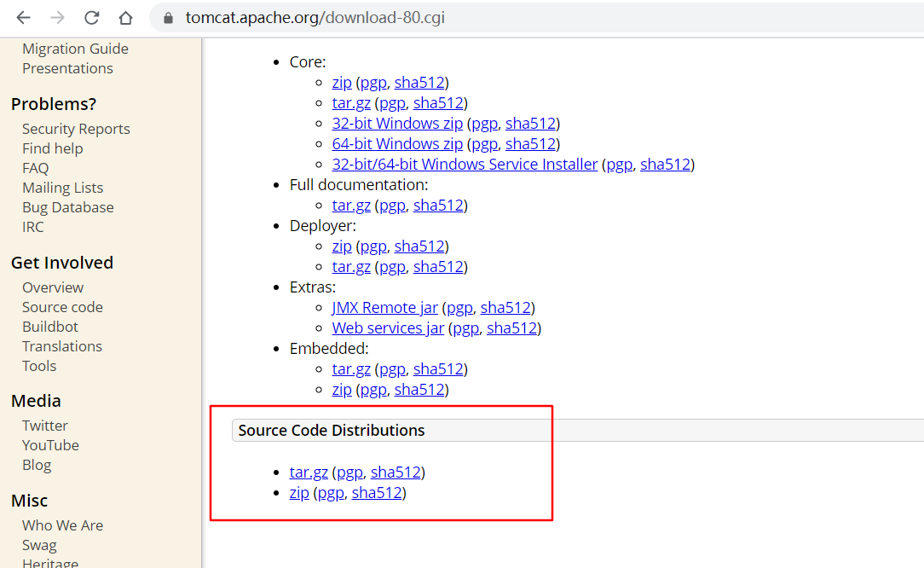Screen dimensions: 924x568
Task: Open the Find help link
Action: tap(53, 148)
